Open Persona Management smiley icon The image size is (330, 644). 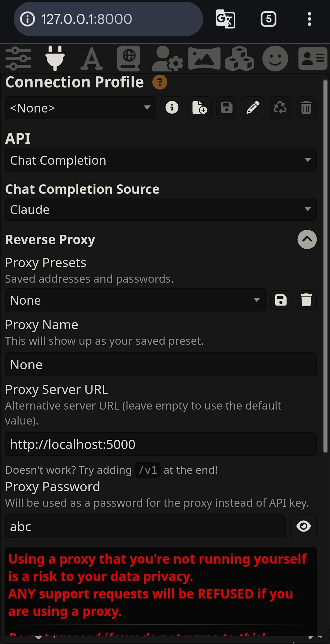click(275, 58)
